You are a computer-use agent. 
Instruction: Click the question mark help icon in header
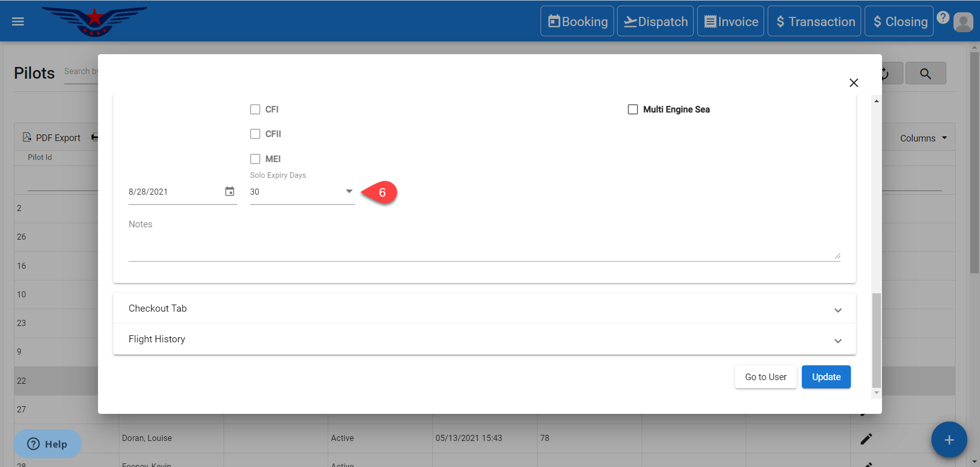(943, 18)
